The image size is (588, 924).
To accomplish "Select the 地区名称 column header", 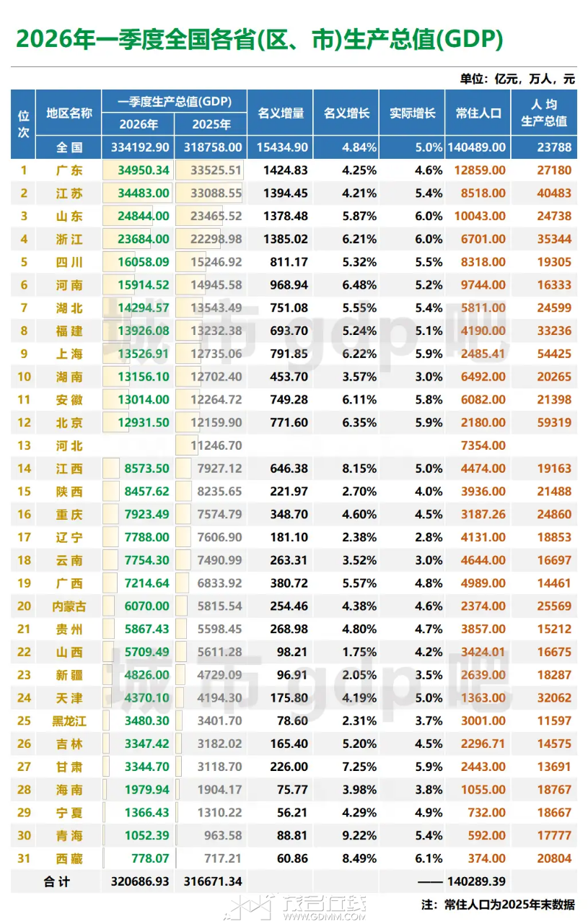I will pos(69,113).
